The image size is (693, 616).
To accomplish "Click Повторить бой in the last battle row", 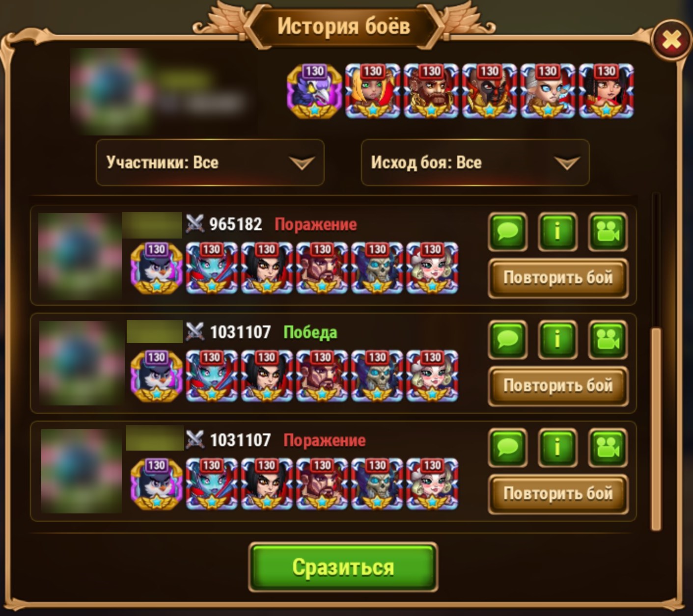I will [558, 494].
